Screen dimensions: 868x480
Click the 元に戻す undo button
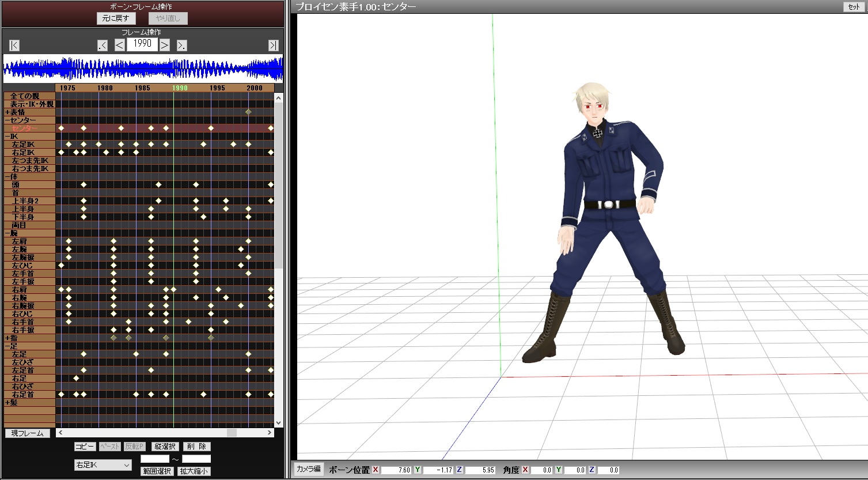tap(116, 18)
